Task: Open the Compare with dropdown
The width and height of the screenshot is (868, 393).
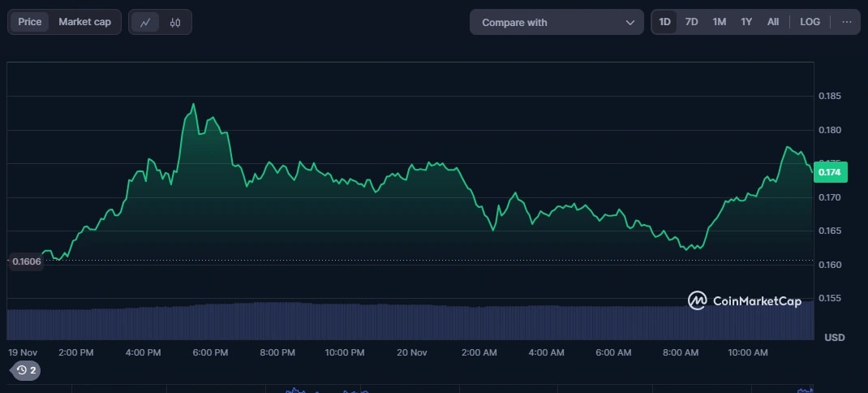Action: coord(556,22)
